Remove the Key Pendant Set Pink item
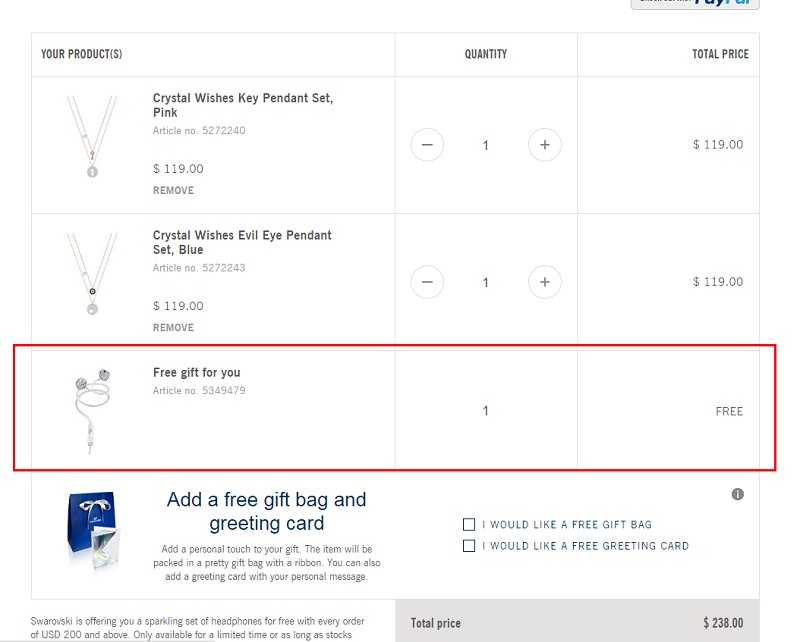800x642 pixels. point(173,190)
